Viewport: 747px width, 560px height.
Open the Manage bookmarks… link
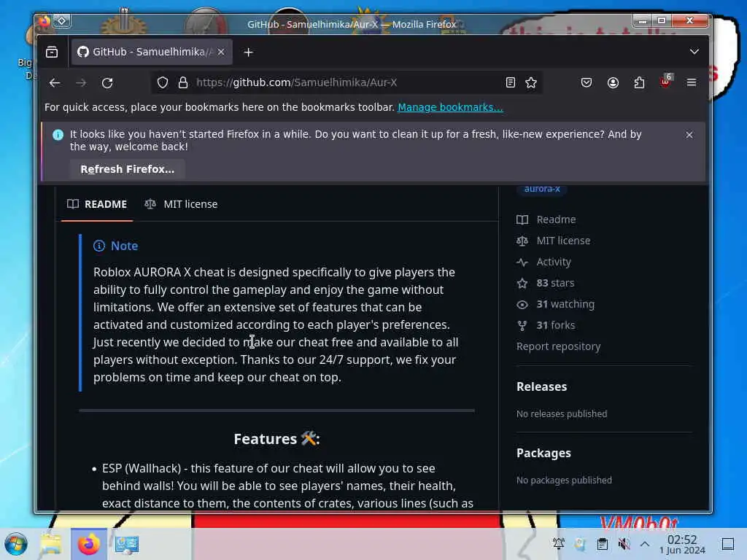pos(450,107)
